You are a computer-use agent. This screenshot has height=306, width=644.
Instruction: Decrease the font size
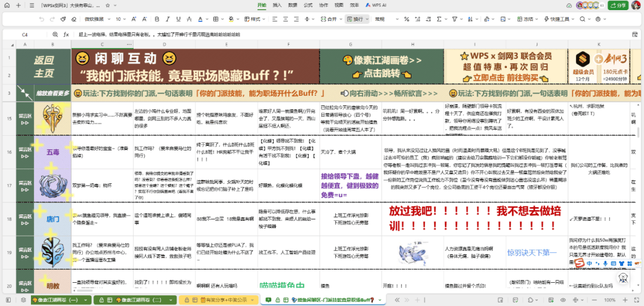pos(144,19)
